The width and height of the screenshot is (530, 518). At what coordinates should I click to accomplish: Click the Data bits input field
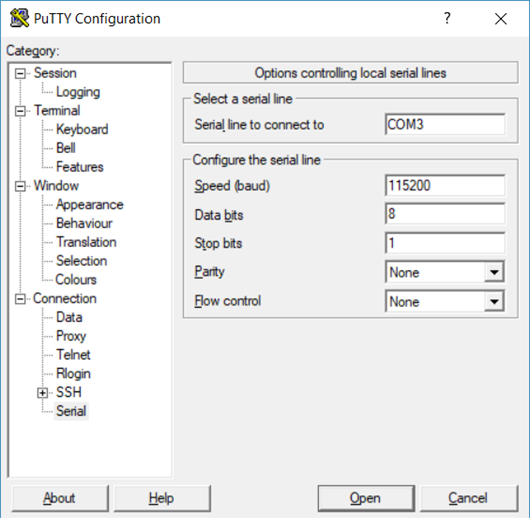[x=445, y=214]
